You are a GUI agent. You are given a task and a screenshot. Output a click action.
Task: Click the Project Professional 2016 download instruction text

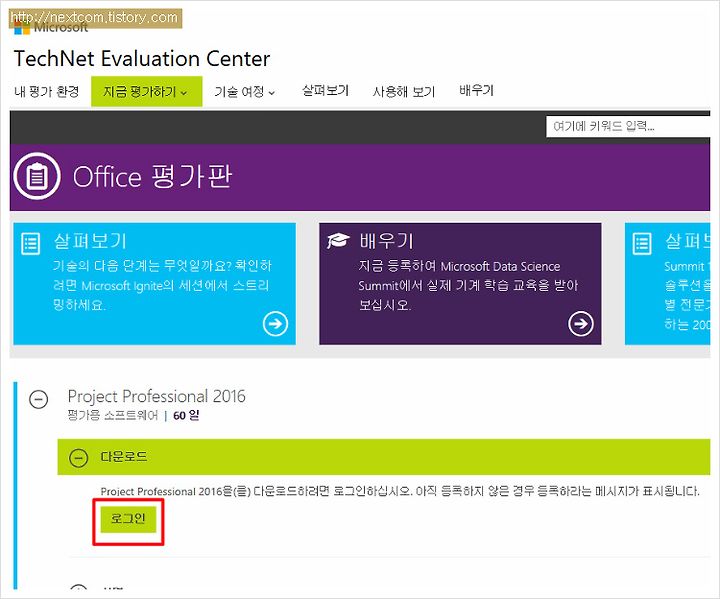[400, 492]
